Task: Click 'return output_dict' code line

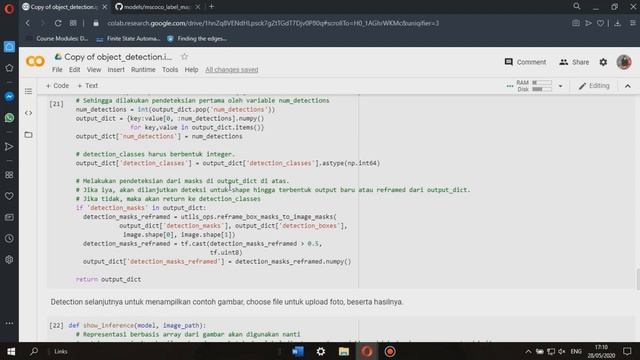Action: click(108, 280)
